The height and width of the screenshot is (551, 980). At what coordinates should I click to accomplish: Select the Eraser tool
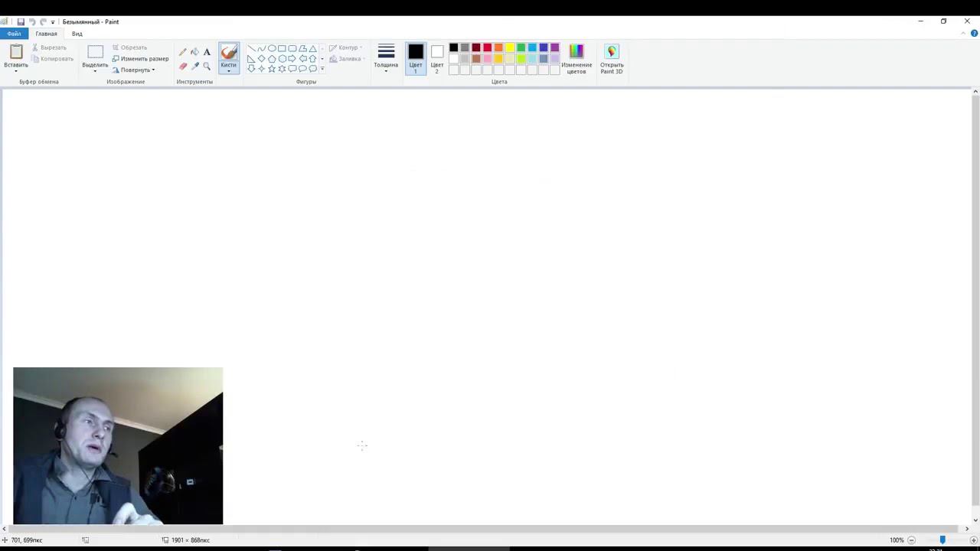coord(182,66)
